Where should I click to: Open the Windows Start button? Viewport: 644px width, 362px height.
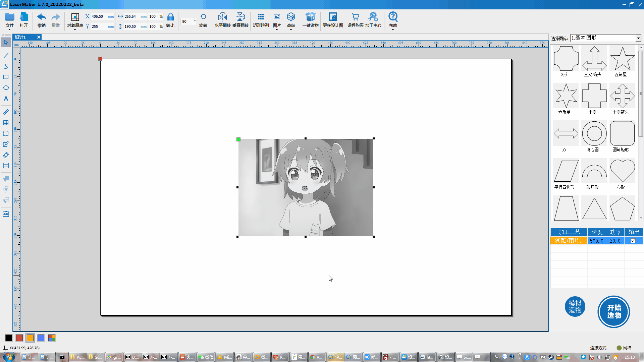[9, 357]
